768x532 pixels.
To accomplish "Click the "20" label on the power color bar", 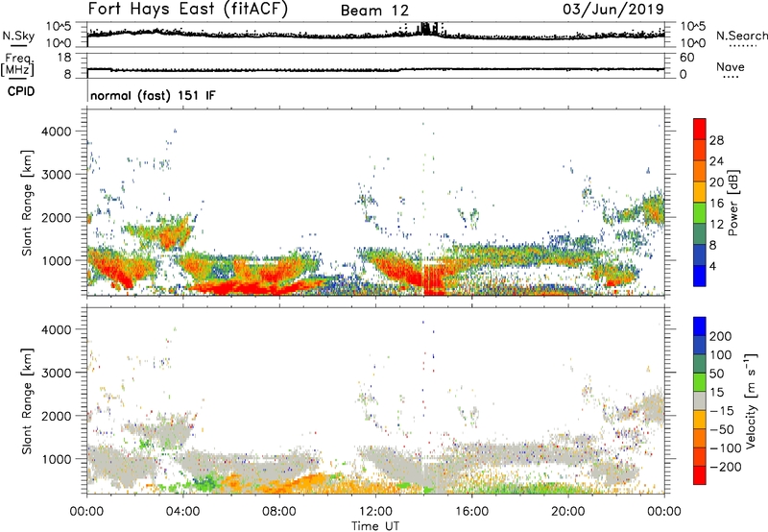I will click(716, 182).
